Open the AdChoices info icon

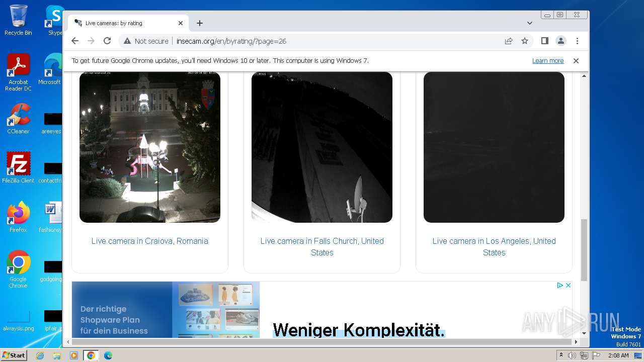tap(559, 285)
